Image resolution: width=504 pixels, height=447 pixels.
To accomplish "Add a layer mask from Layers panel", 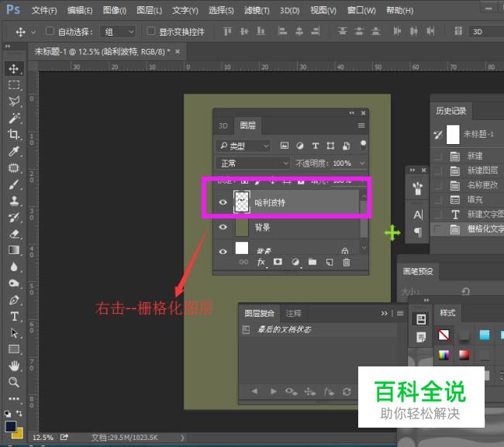I will click(278, 262).
